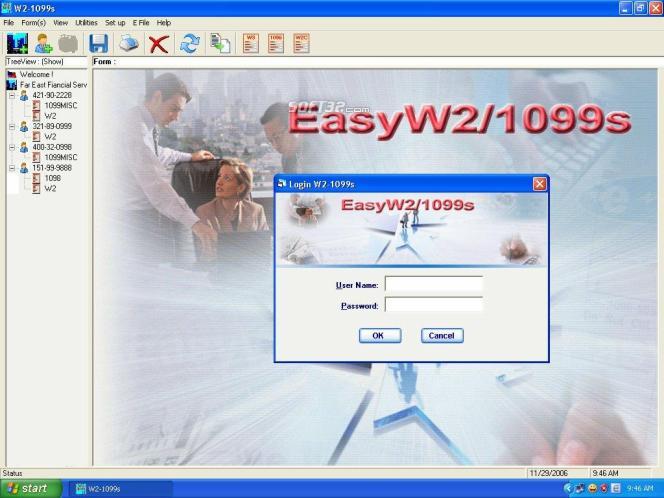664x498 pixels.
Task: Click the flag icon beside Welcome
Action: [12, 75]
